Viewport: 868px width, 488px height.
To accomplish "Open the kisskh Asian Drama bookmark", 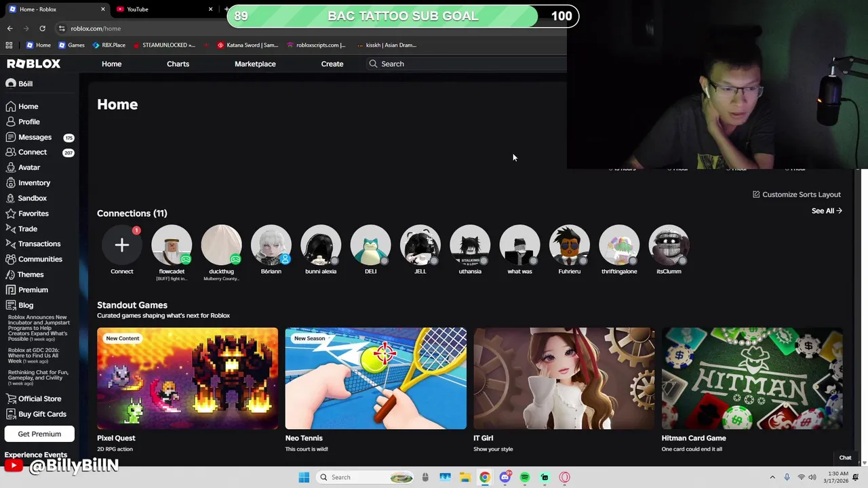I will pyautogui.click(x=386, y=45).
